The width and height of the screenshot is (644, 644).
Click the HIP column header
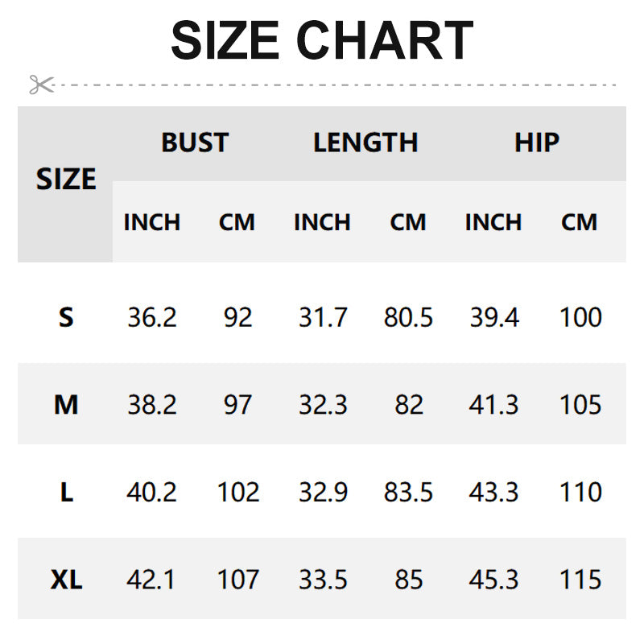(537, 142)
